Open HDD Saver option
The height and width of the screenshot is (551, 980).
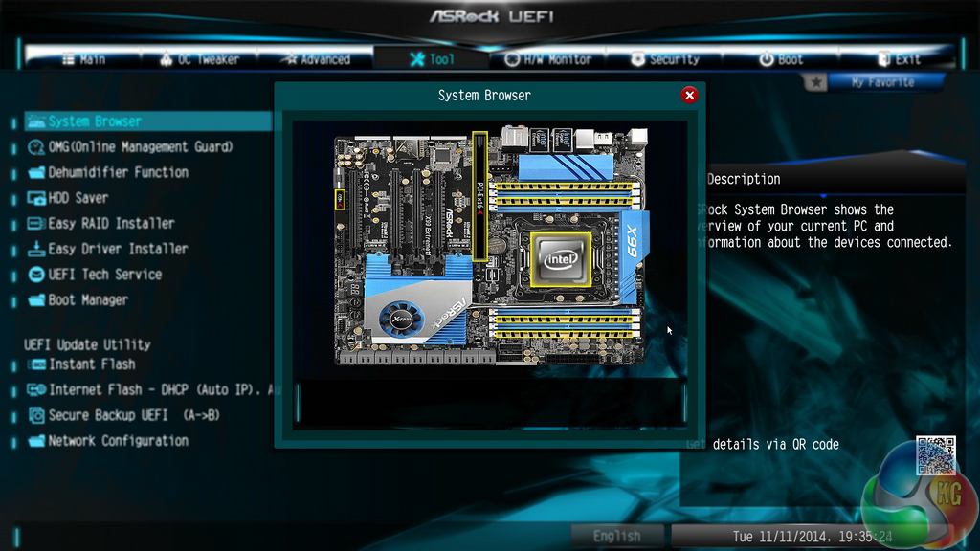68,198
